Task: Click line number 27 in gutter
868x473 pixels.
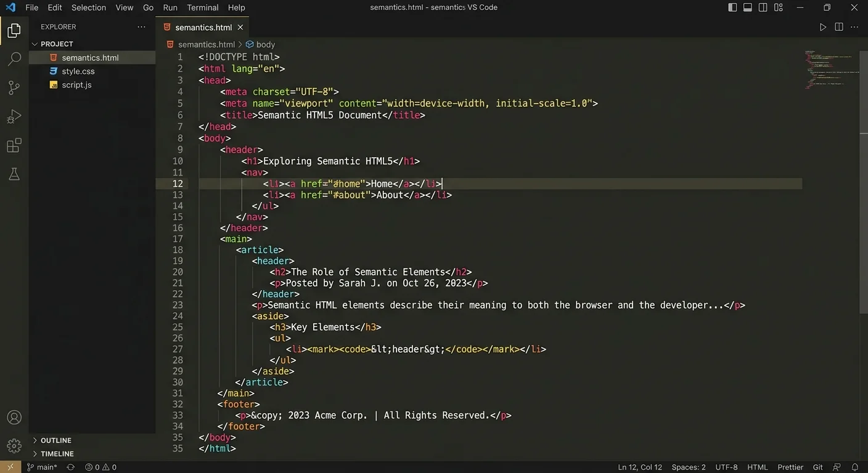Action: pos(178,349)
